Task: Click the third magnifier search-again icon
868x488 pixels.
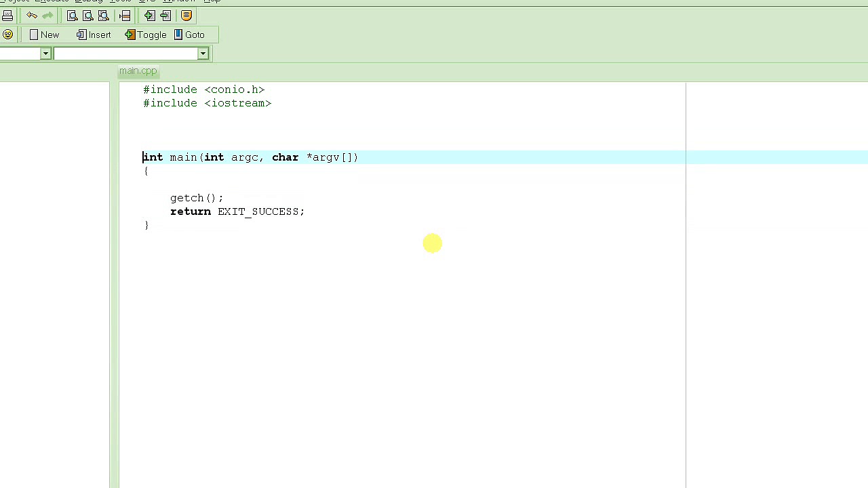Action: [x=104, y=16]
